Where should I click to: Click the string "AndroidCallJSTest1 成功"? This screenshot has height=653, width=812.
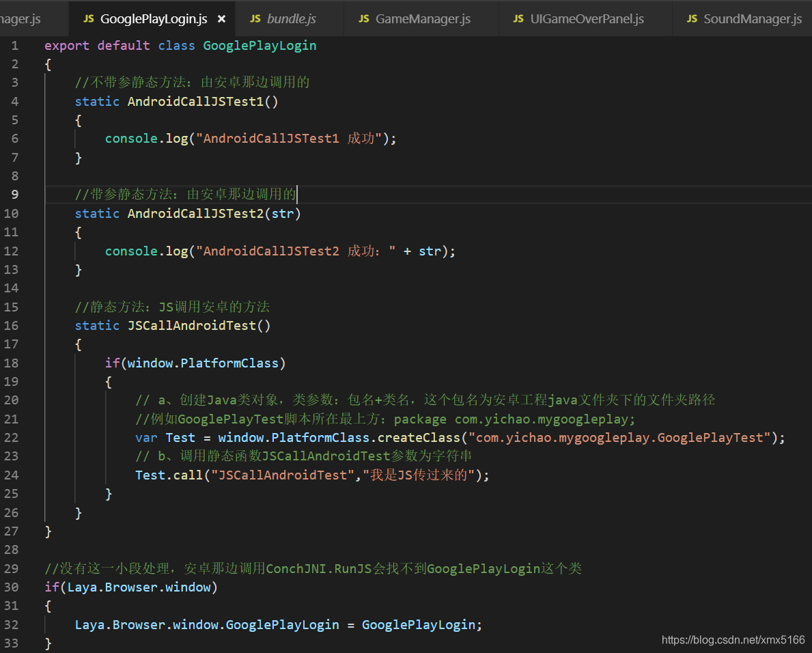pyautogui.click(x=289, y=138)
